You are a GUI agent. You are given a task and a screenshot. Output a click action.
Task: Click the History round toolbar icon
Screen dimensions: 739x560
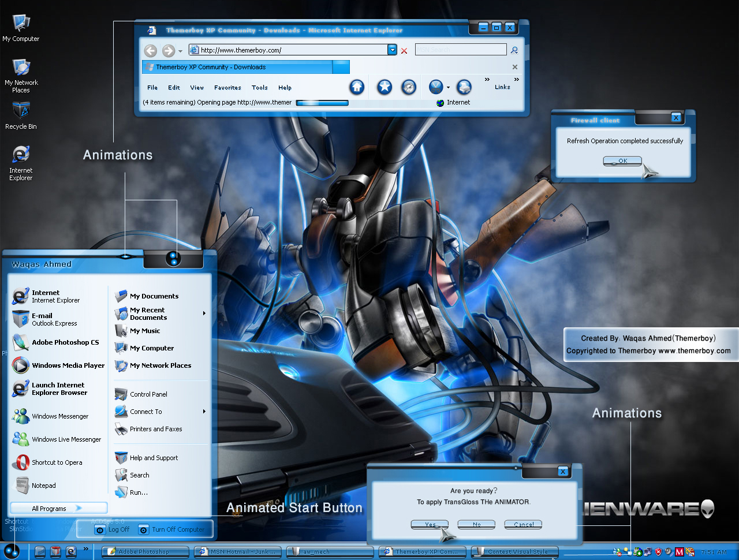[x=409, y=87]
